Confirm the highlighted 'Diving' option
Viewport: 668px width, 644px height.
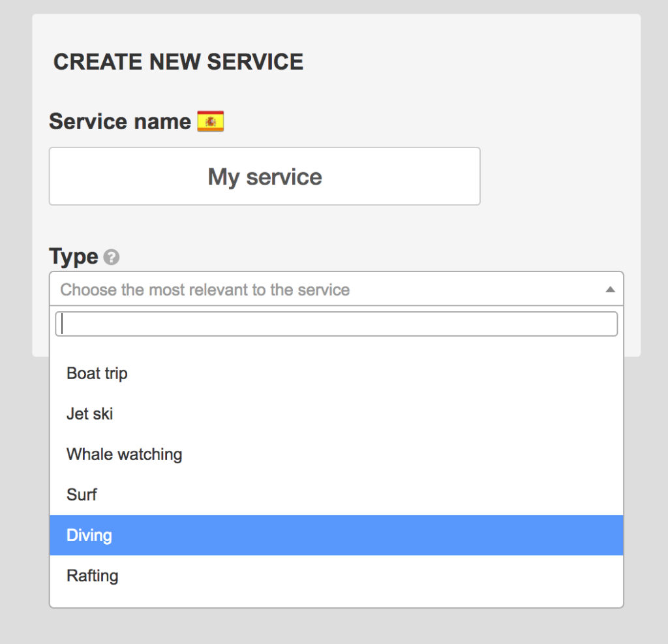coord(89,535)
